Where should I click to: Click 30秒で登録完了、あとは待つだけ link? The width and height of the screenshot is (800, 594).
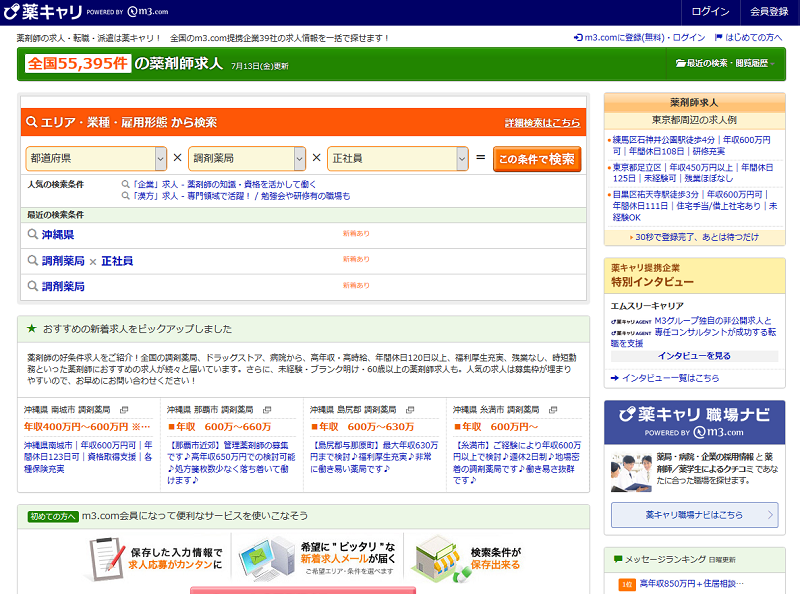(697, 237)
